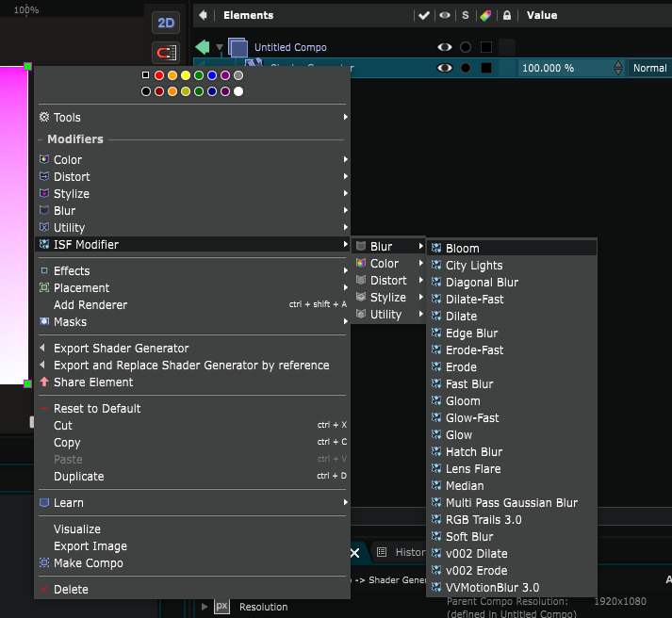Click the back arrow beside Elements header

point(204,15)
